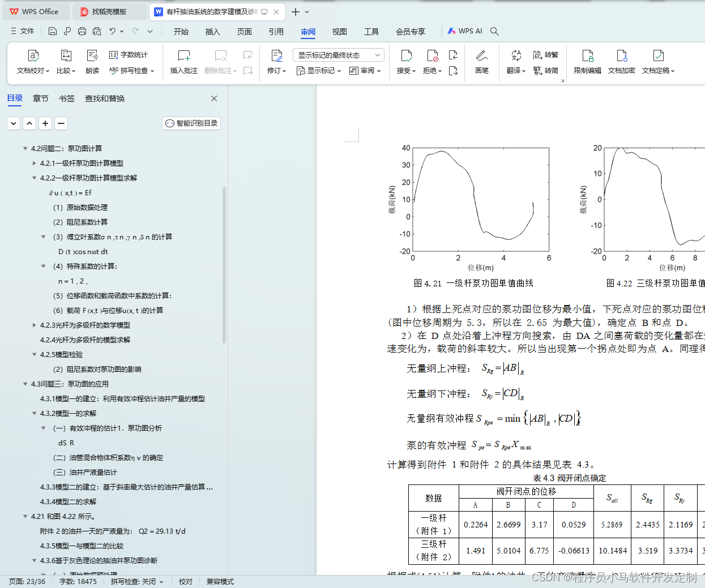This screenshot has width=705, height=588.
Task: Close the navigation pane
Action: point(214,98)
